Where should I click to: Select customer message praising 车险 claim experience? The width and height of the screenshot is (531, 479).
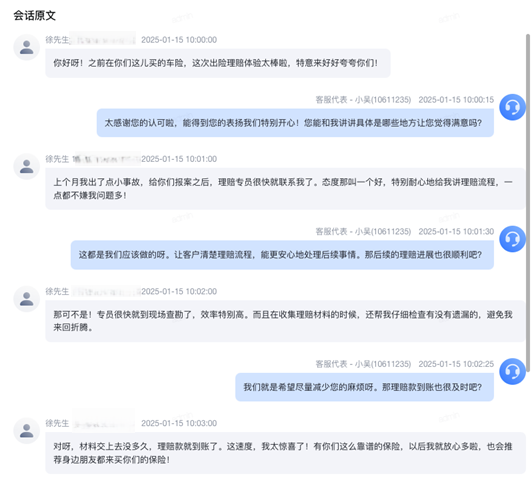pos(218,63)
